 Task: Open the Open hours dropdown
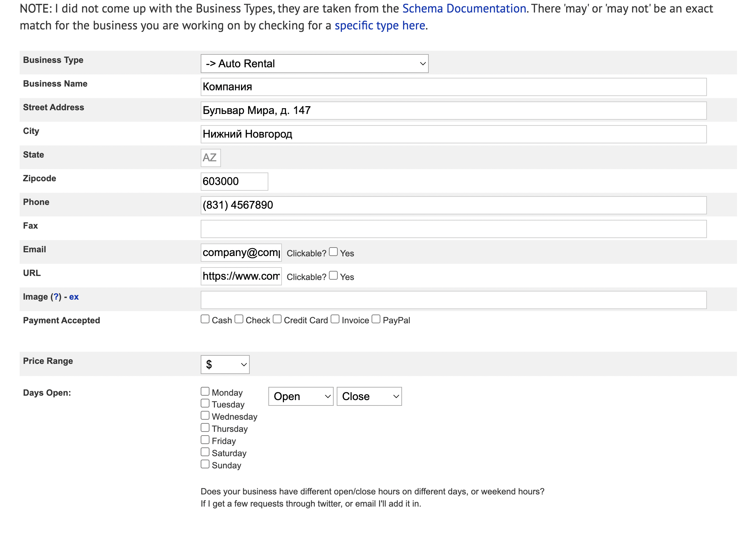tap(301, 396)
